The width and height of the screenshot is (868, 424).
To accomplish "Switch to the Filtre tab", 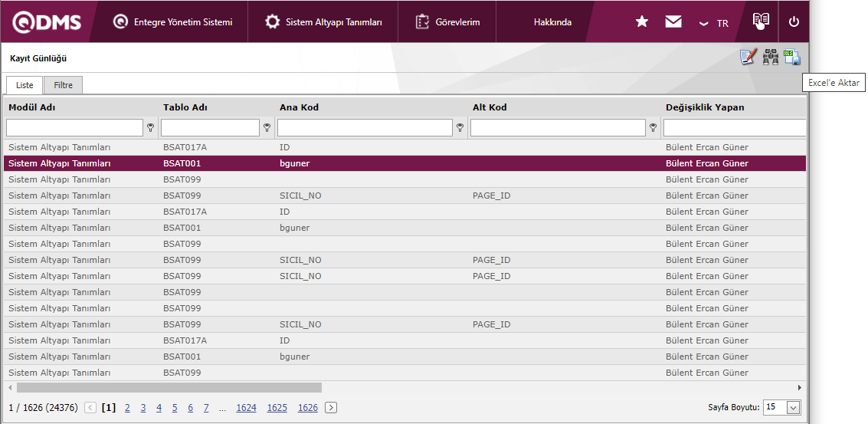I will point(63,85).
